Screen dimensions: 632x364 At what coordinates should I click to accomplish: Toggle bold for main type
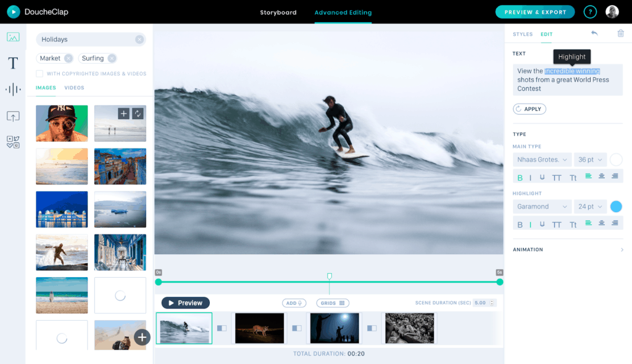[x=520, y=177]
